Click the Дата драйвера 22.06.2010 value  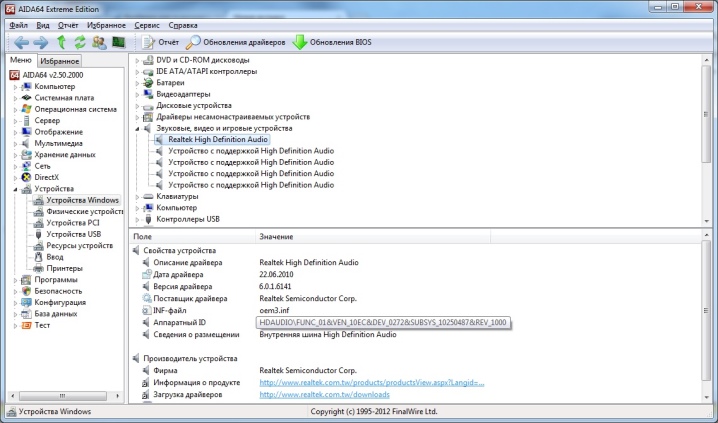pyautogui.click(x=276, y=275)
